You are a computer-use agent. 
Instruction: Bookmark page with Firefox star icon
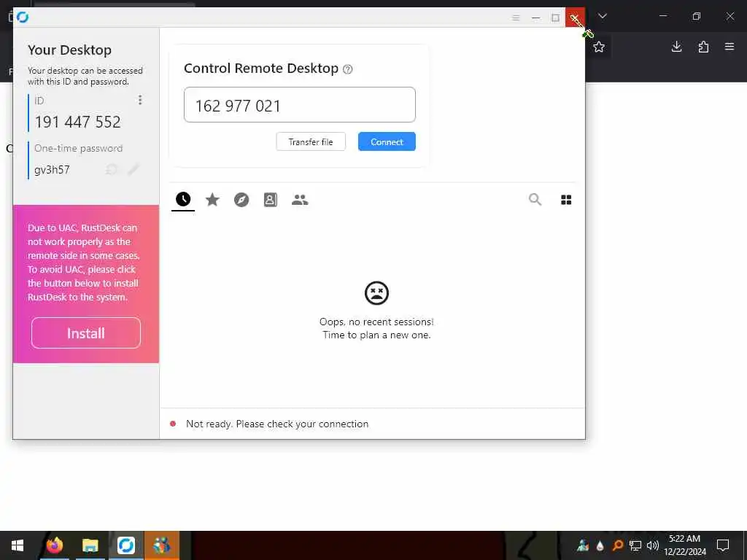599,47
